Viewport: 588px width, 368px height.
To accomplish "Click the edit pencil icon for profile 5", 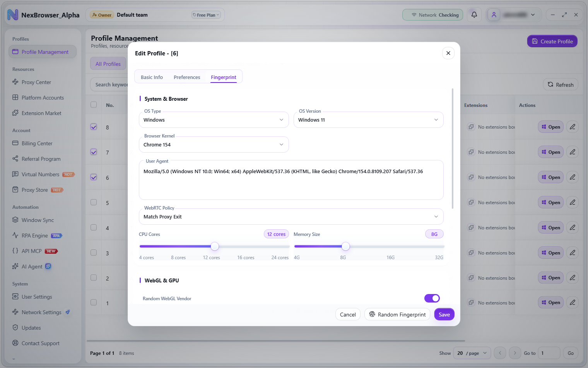I will [573, 202].
